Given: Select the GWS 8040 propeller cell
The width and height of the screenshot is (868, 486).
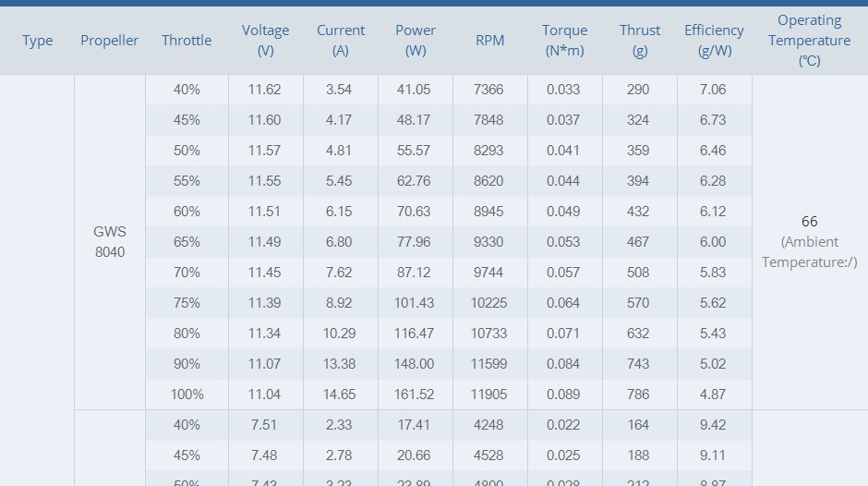Looking at the screenshot, I should (110, 242).
